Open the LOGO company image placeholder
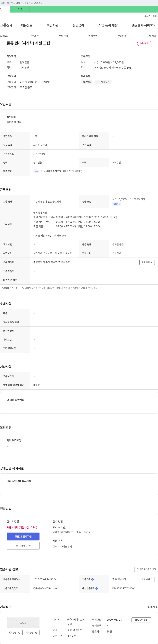 23,623
